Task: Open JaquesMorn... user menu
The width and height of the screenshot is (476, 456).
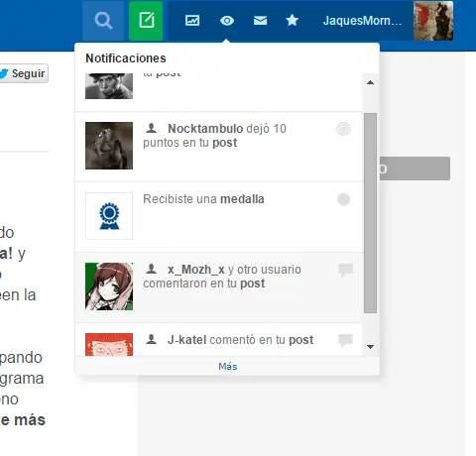Action: pos(362,21)
